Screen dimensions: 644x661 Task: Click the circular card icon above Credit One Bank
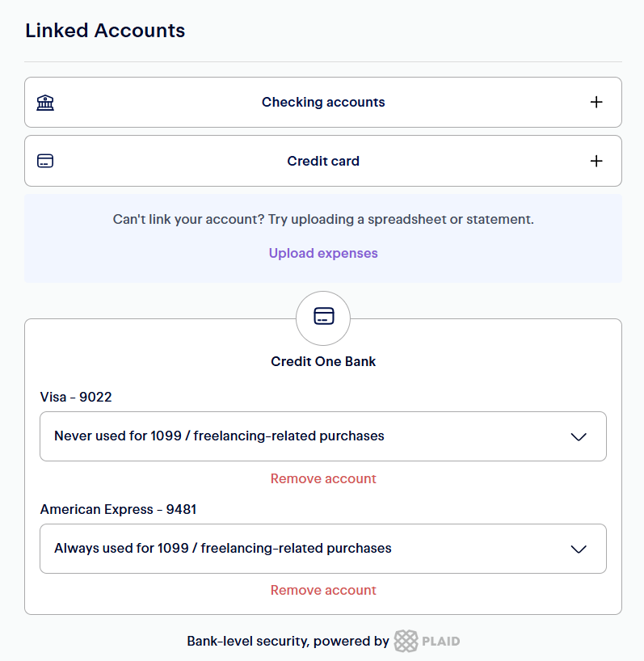pos(323,318)
